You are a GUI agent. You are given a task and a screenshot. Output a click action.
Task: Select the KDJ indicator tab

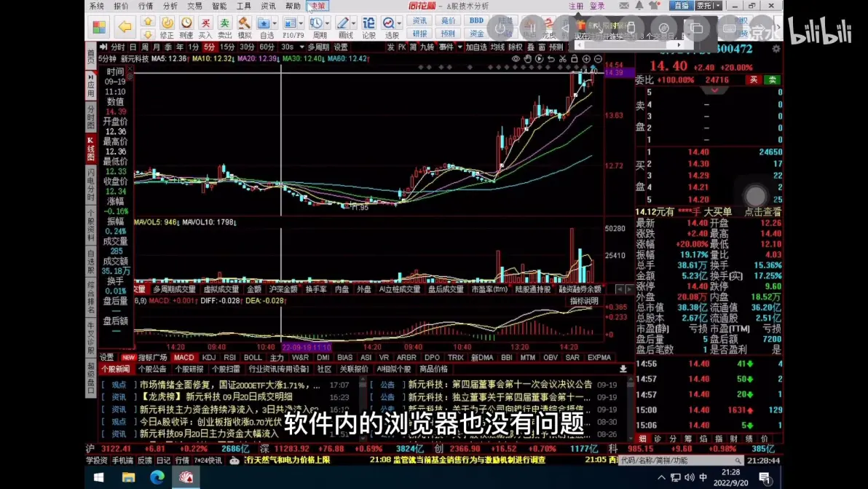pos(209,358)
